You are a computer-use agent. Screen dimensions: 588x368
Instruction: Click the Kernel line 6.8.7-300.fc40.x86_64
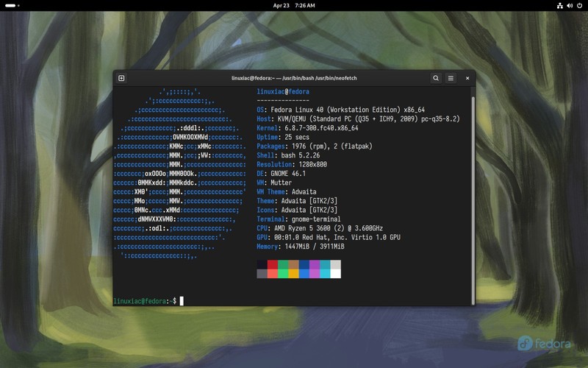307,128
